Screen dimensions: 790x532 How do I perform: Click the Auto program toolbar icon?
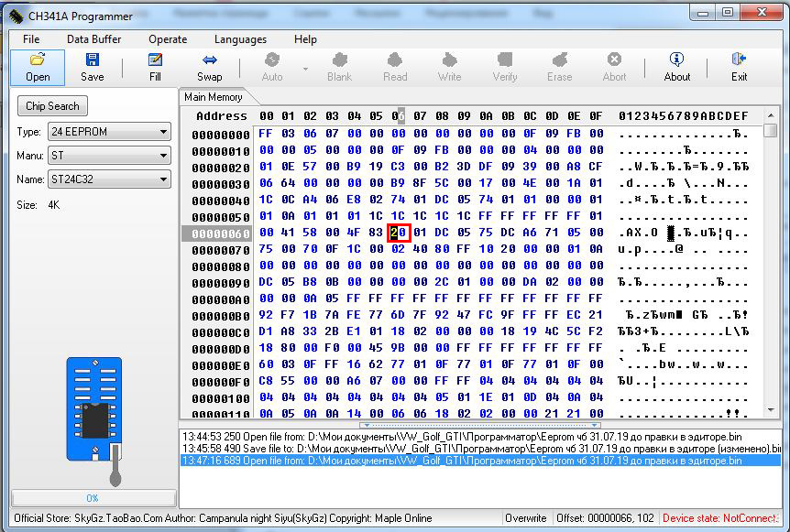tap(272, 60)
